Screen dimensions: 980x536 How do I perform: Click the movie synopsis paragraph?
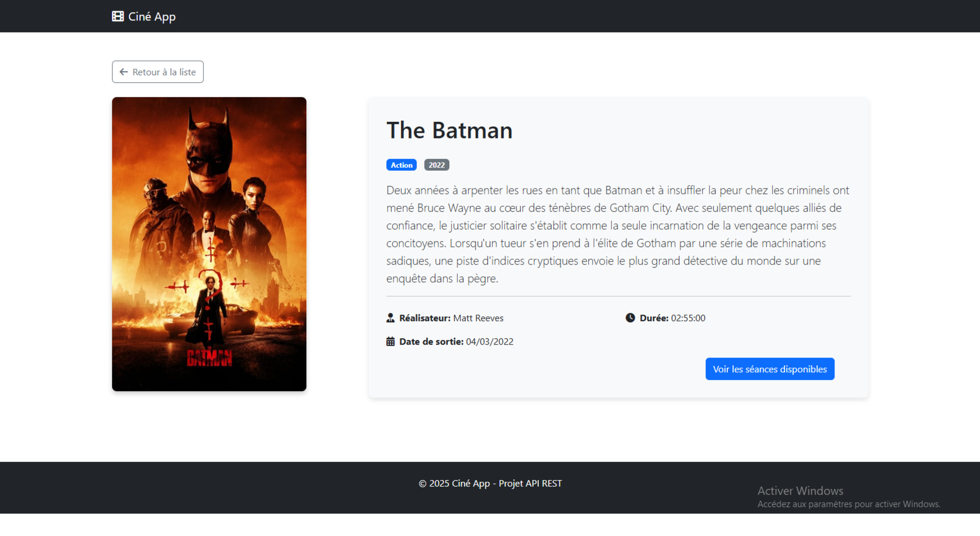pos(618,234)
